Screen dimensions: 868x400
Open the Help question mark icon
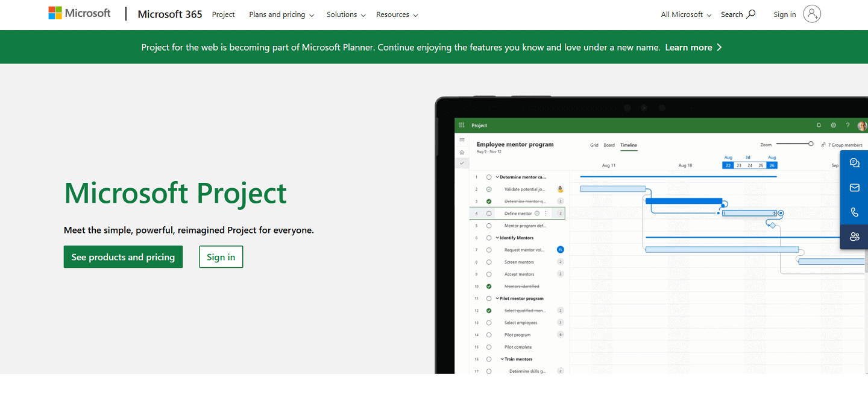point(848,125)
